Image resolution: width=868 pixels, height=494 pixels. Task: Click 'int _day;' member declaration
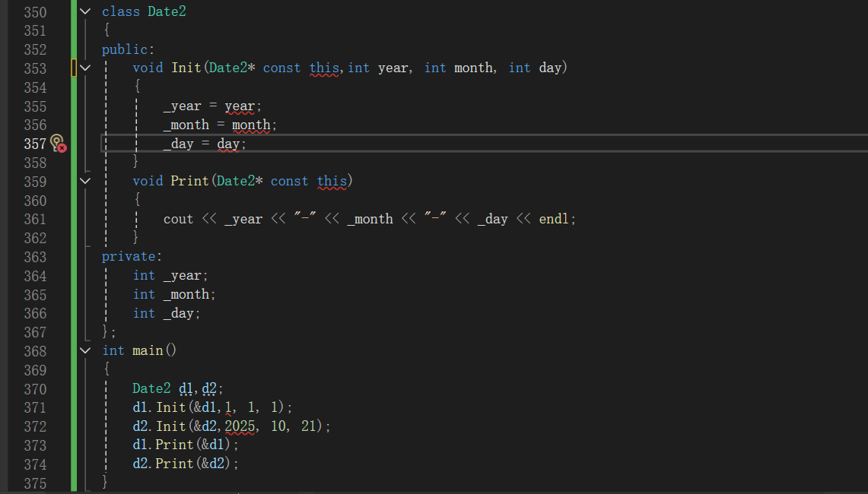click(167, 313)
